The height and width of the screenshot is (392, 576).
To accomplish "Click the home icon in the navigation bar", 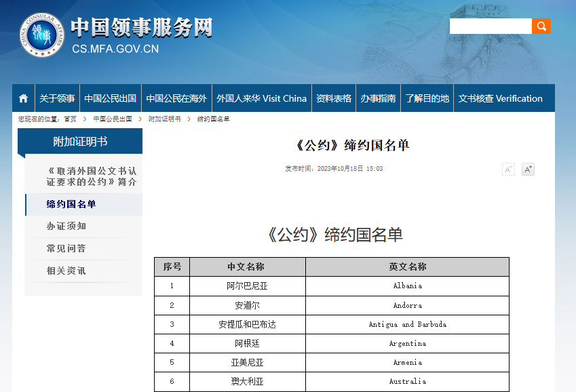I will (23, 98).
